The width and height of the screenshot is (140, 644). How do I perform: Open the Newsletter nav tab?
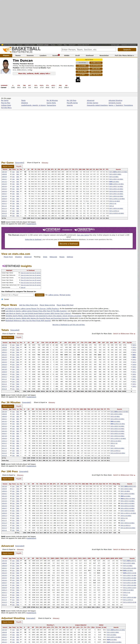tap(104, 55)
